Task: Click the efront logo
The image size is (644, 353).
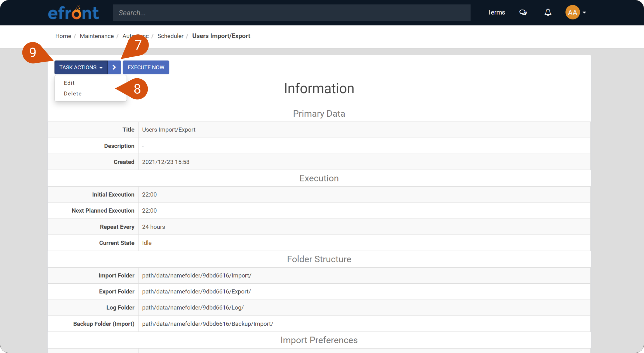Action: tap(74, 13)
